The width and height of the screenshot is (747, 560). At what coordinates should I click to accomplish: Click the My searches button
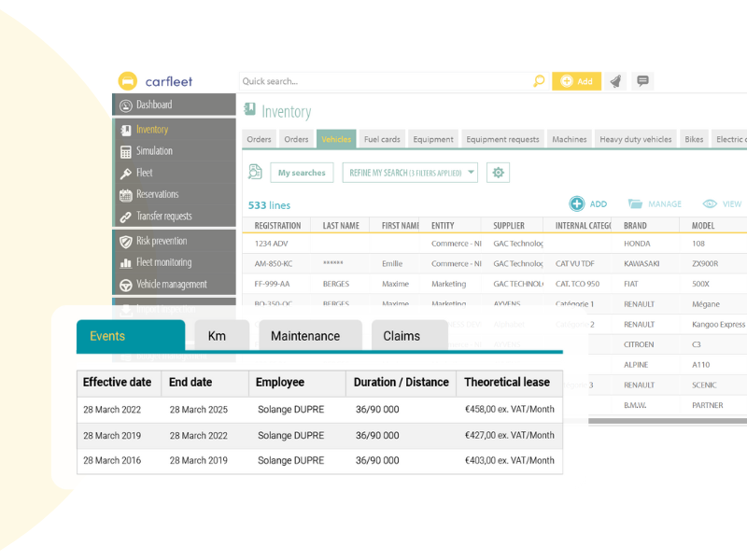tap(302, 173)
